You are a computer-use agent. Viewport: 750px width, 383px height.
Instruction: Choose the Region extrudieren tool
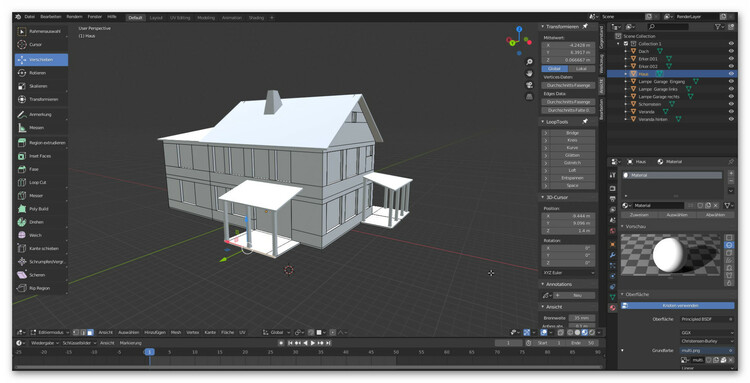pos(41,143)
